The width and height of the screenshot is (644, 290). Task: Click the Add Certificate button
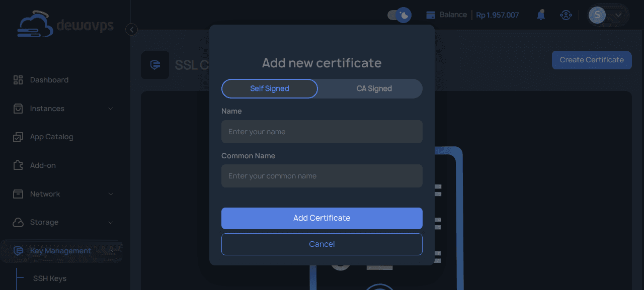pos(321,218)
